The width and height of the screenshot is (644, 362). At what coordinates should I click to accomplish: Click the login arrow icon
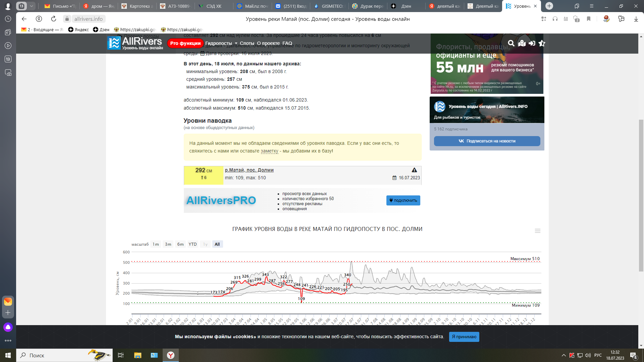pos(532,43)
